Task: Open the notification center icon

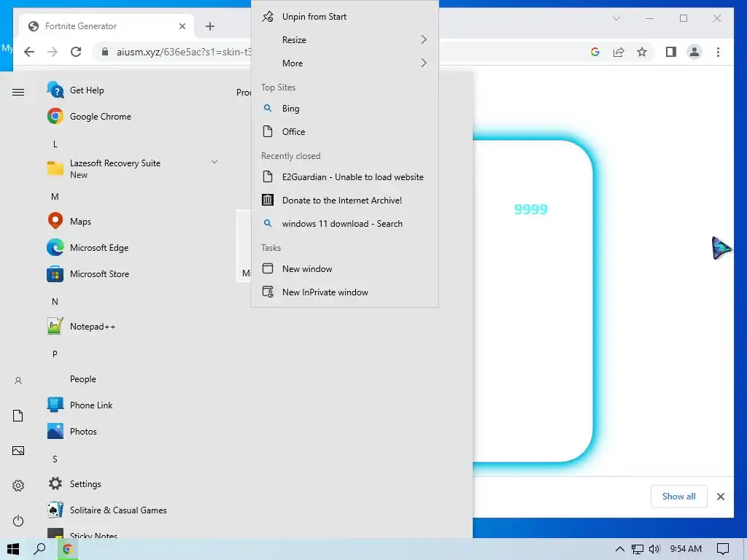Action: [723, 549]
